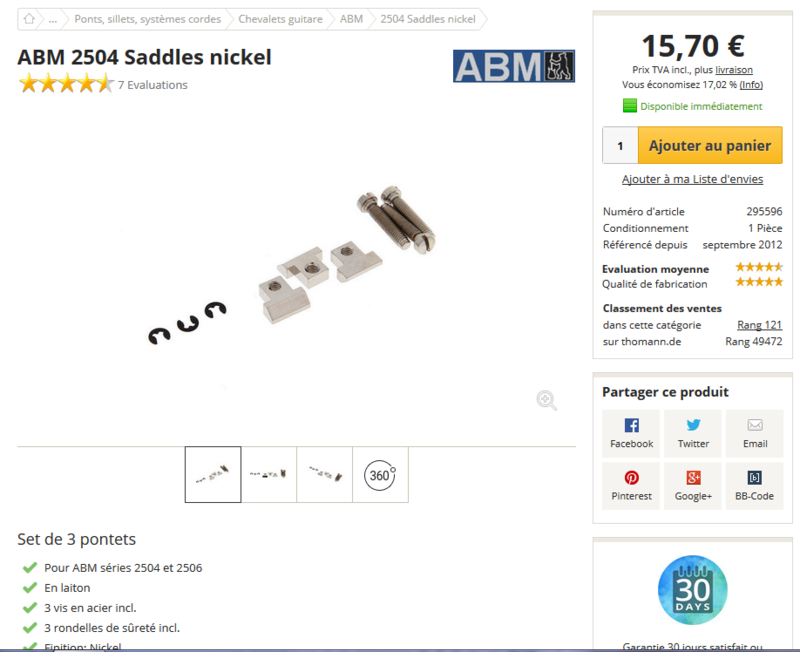Share product on Google+
The width and height of the screenshot is (800, 652).
click(x=693, y=486)
